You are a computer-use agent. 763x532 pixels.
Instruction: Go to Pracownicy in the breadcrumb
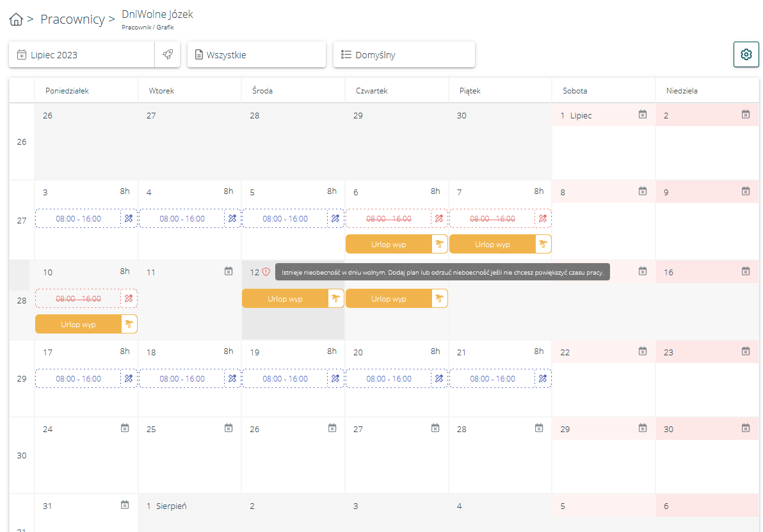pos(72,19)
